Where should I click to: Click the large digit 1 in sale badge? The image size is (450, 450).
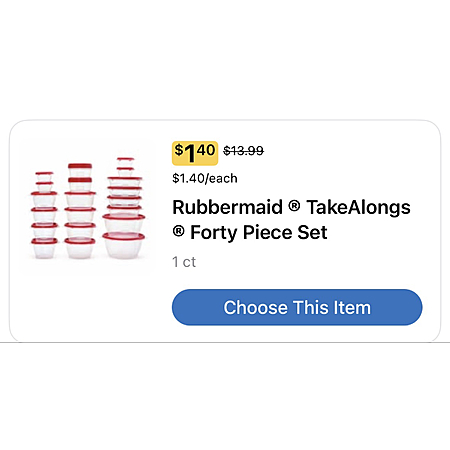(190, 154)
